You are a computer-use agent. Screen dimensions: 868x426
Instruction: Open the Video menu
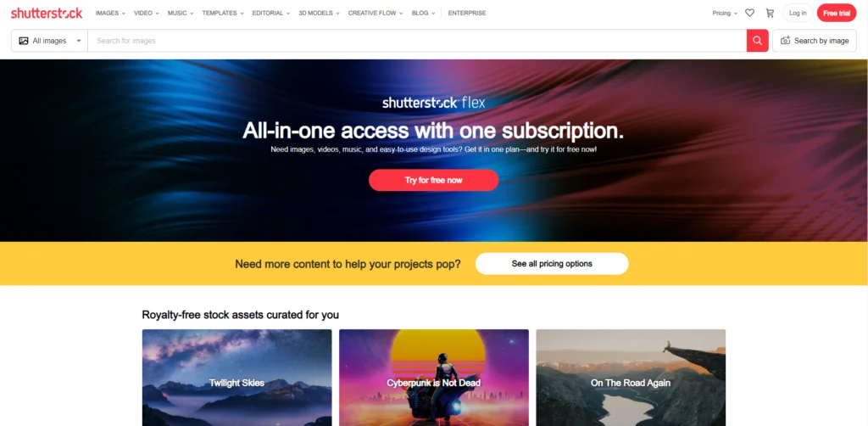pos(146,14)
